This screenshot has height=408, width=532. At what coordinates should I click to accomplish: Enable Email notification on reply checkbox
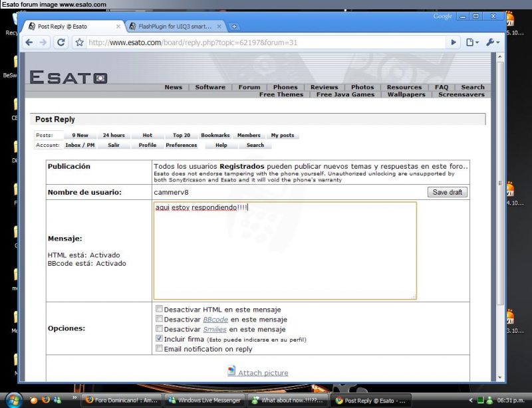[x=159, y=348]
